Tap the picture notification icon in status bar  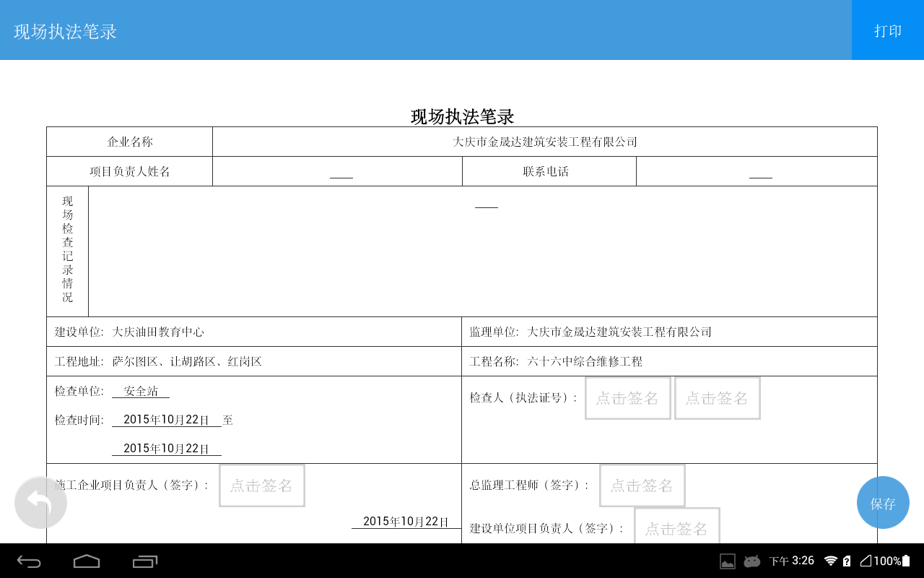[x=728, y=561]
